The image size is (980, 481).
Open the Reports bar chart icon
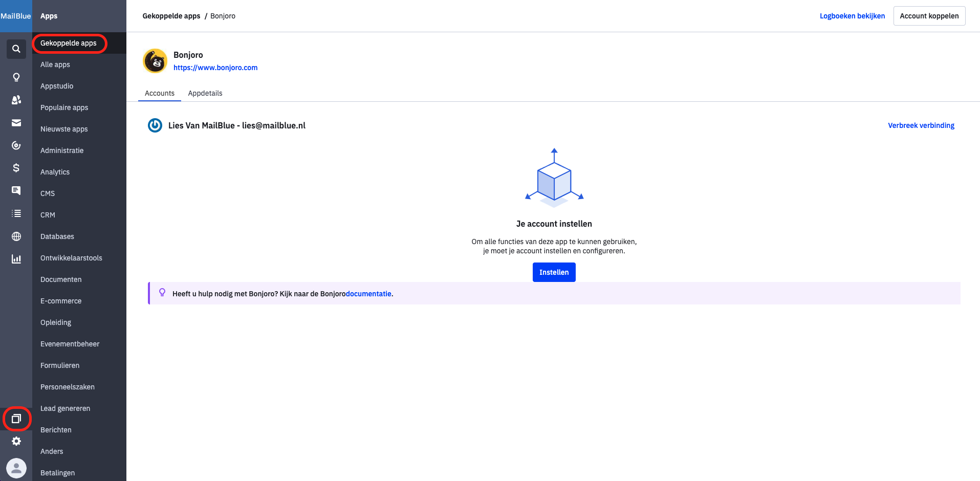click(x=16, y=259)
